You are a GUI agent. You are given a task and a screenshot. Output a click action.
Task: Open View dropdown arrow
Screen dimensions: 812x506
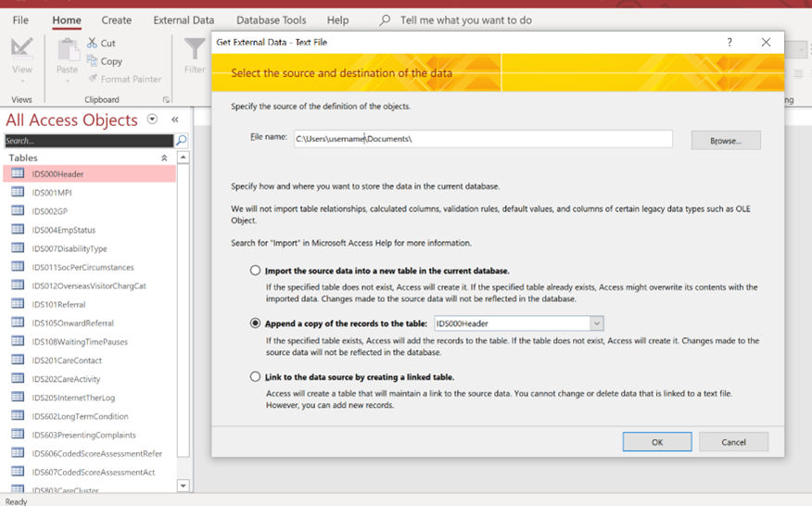(22, 82)
